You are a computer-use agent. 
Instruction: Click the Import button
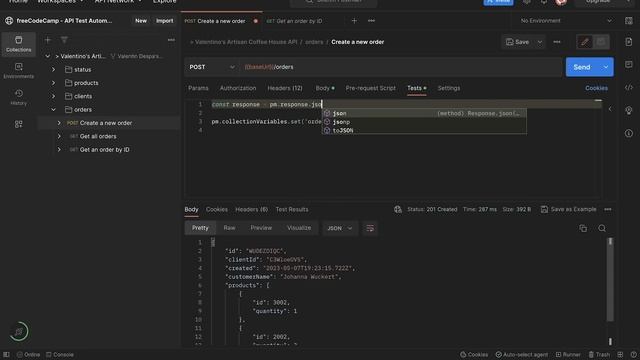(164, 21)
